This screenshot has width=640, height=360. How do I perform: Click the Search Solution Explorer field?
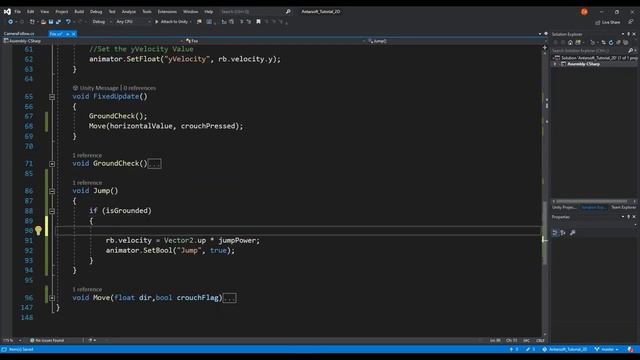589,51
